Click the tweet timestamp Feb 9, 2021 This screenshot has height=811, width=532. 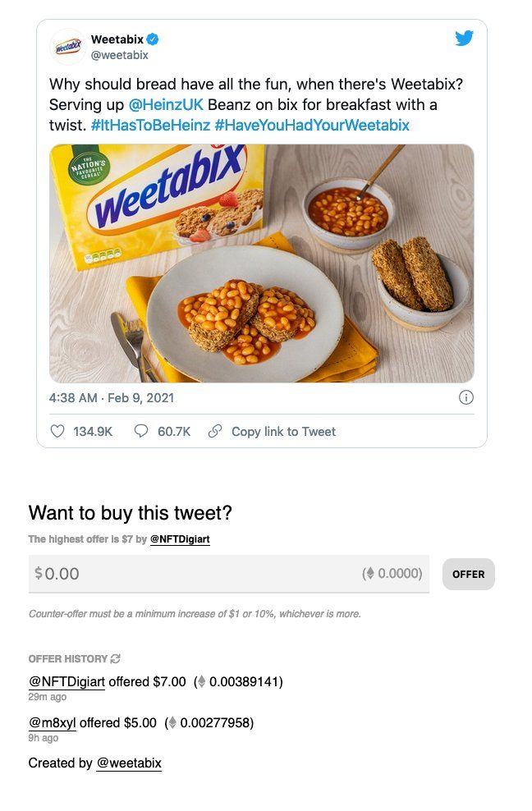coord(140,398)
